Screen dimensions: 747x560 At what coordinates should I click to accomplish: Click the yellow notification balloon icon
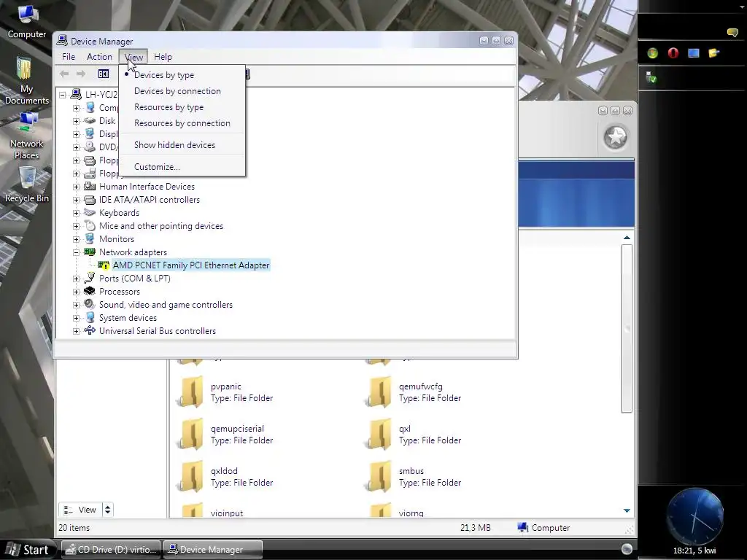click(732, 32)
